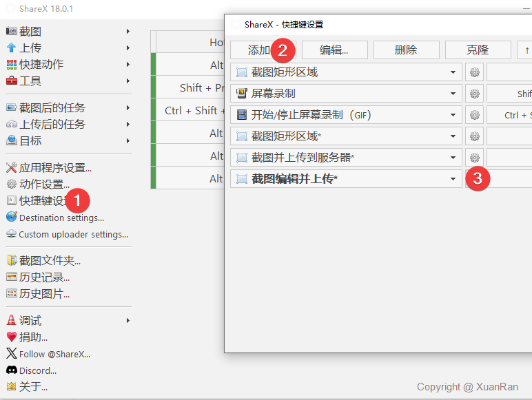Open the 关于 crown icon
The height and width of the screenshot is (400, 532).
pos(12,387)
